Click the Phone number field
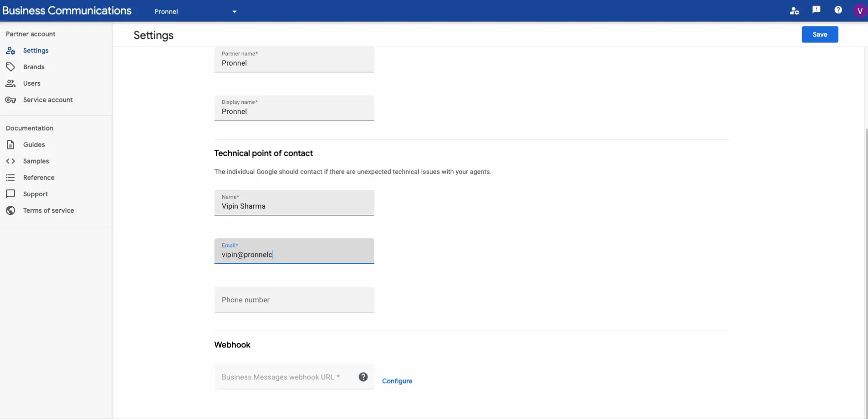The image size is (868, 419). (294, 300)
